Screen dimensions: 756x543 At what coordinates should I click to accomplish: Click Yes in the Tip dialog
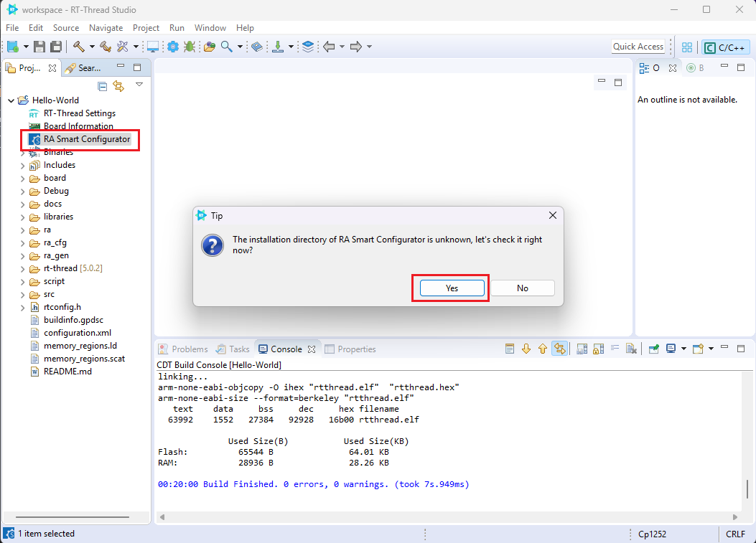[452, 288]
